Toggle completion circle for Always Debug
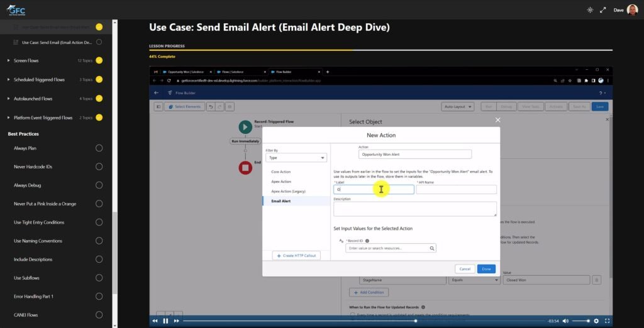Image resolution: width=644 pixels, height=328 pixels. [99, 185]
